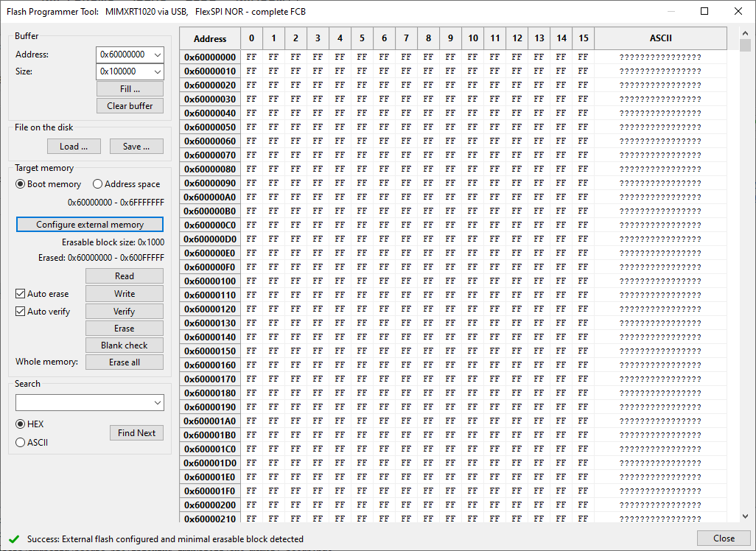Disable the Auto erase option

18,293
